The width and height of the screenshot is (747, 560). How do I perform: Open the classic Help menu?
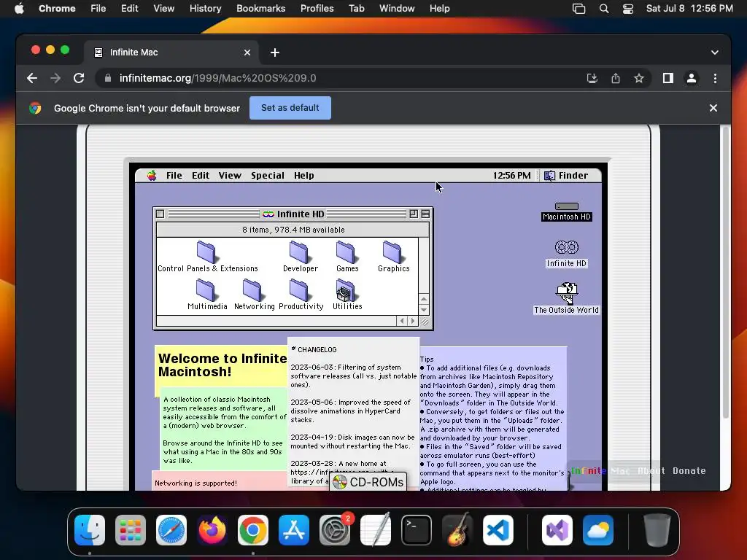[304, 175]
